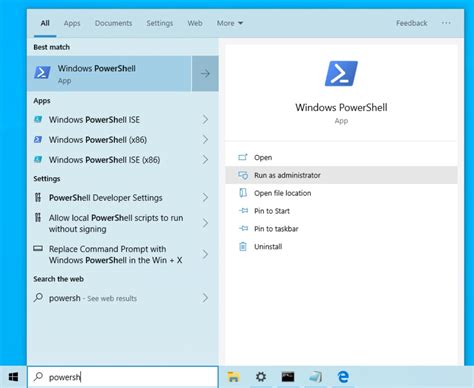Click icon beside Replace Command Prompt setting
The height and width of the screenshot is (388, 474).
(38, 248)
